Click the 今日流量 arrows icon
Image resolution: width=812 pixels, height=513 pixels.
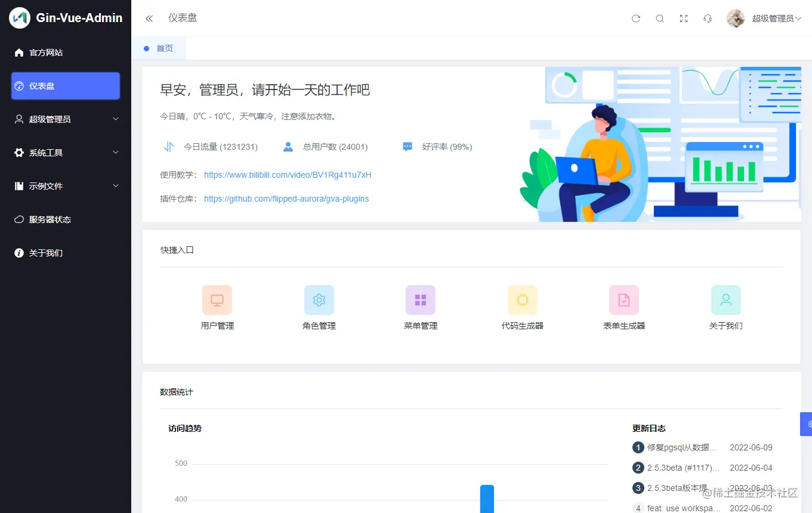(x=168, y=147)
